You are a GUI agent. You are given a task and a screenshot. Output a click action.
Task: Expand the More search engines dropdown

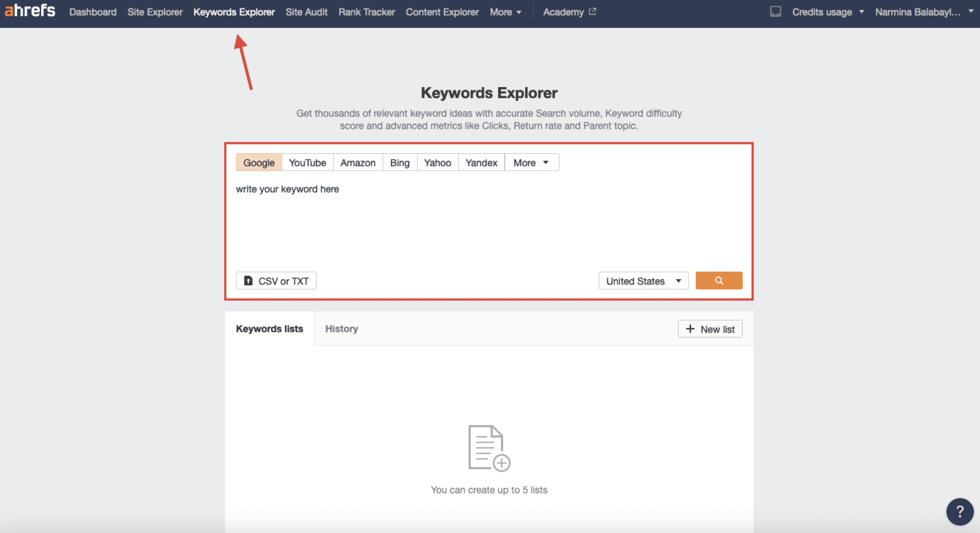click(531, 163)
